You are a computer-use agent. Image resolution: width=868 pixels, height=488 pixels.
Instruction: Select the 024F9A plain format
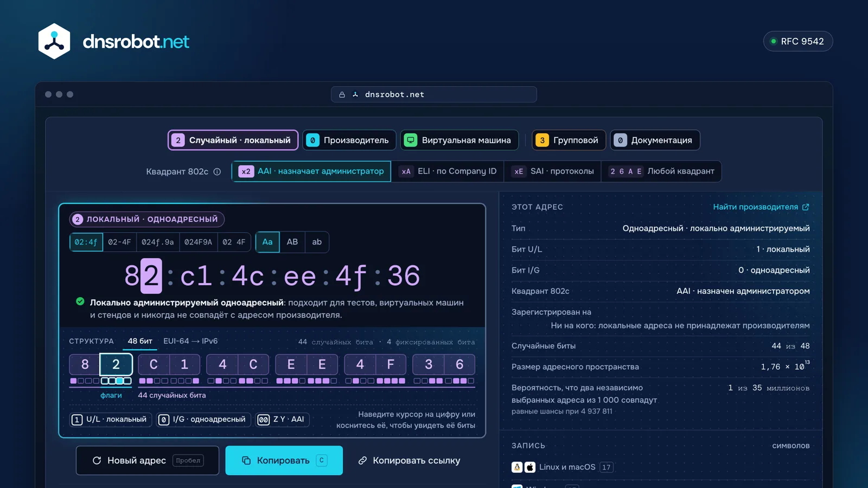tap(198, 242)
